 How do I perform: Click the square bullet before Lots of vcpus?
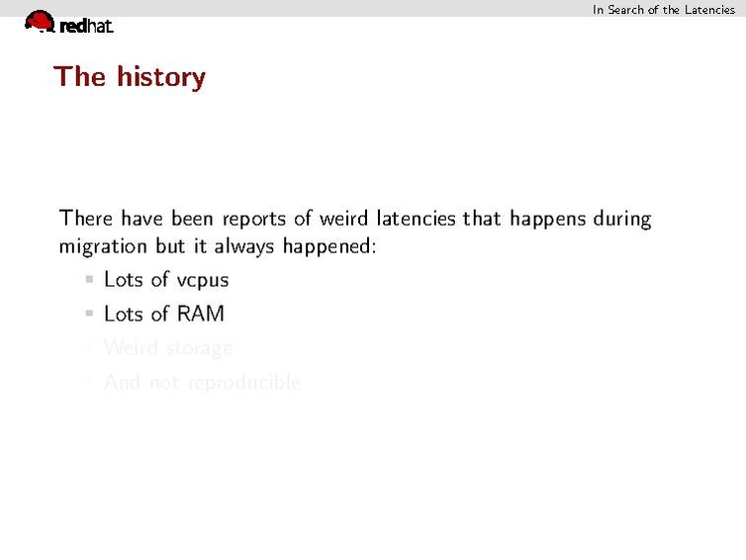tap(90, 280)
